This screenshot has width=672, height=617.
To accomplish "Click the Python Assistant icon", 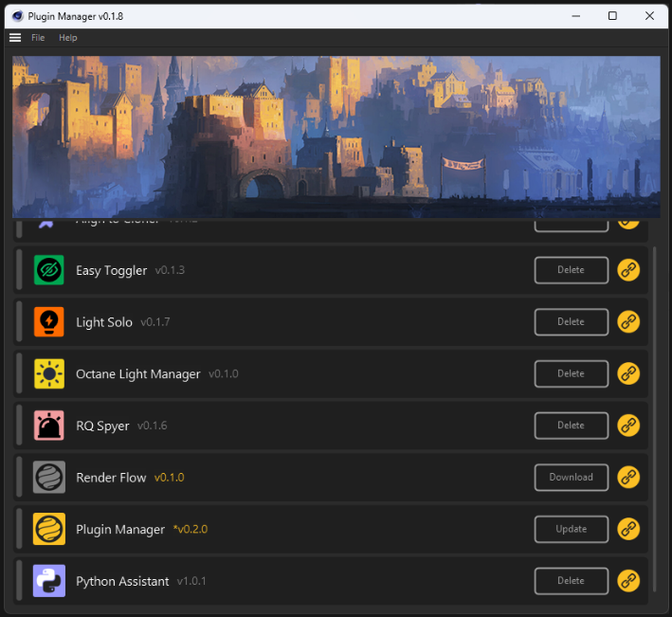I will [49, 581].
